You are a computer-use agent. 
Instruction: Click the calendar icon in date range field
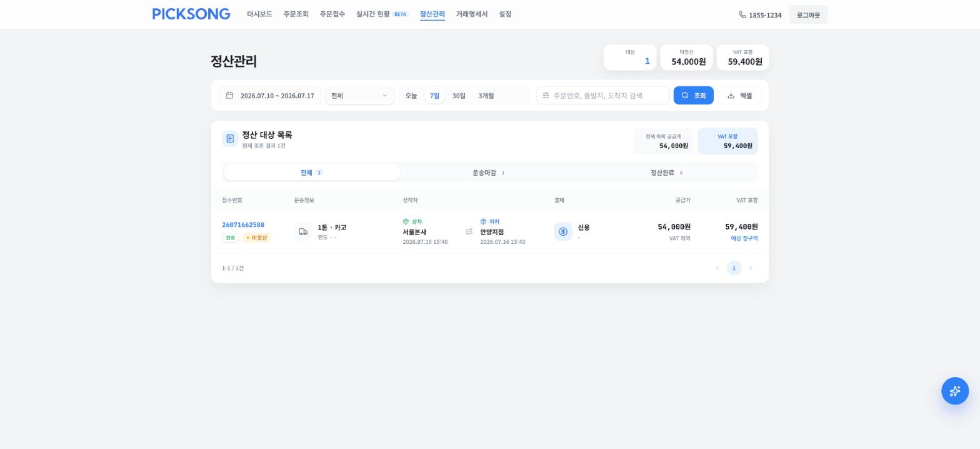pyautogui.click(x=229, y=96)
